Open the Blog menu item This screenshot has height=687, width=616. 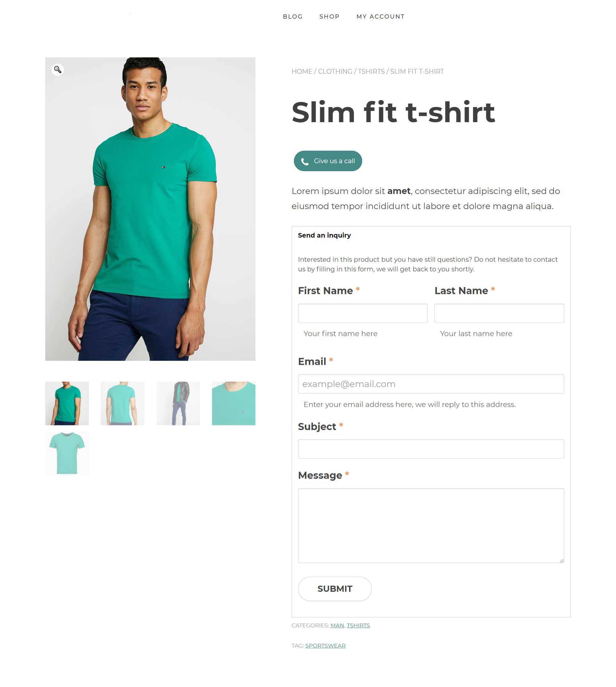click(x=293, y=17)
